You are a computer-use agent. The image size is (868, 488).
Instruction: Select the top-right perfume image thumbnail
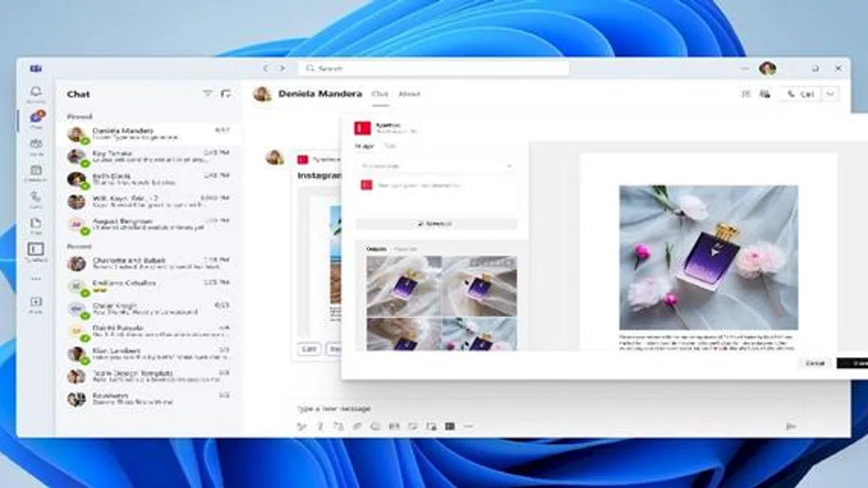pyautogui.click(x=480, y=286)
